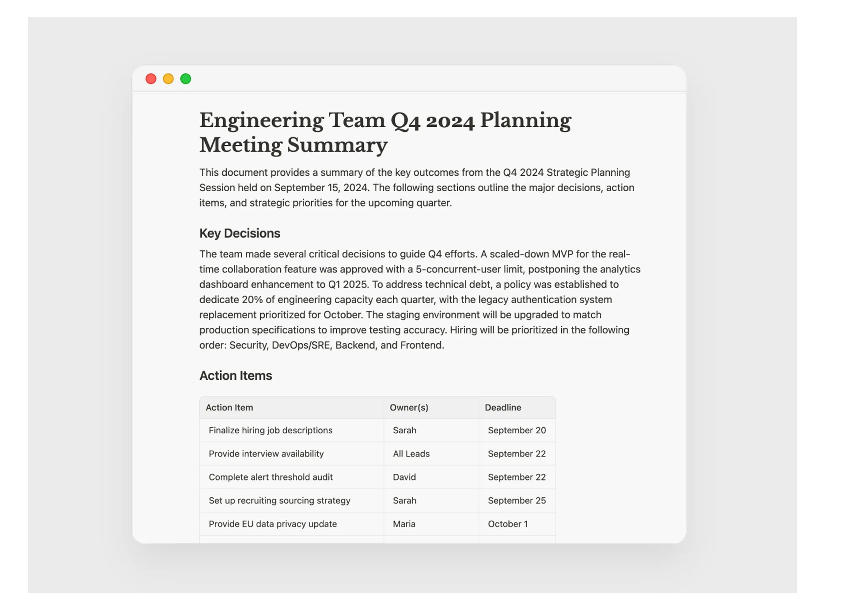Click the introductory paragraph text
The width and height of the screenshot is (868, 609).
point(416,188)
